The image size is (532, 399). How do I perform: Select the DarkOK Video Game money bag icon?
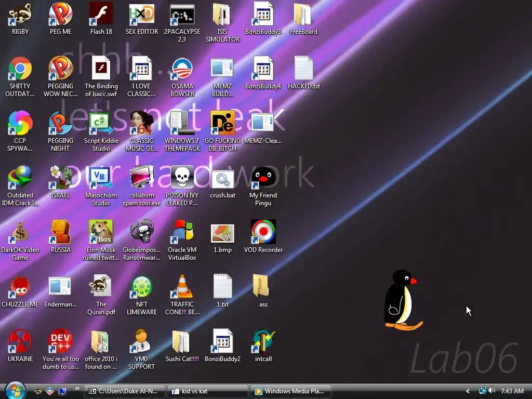pyautogui.click(x=20, y=232)
